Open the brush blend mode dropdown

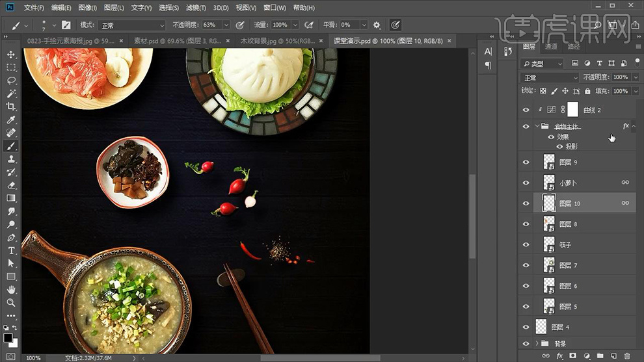[x=132, y=25]
